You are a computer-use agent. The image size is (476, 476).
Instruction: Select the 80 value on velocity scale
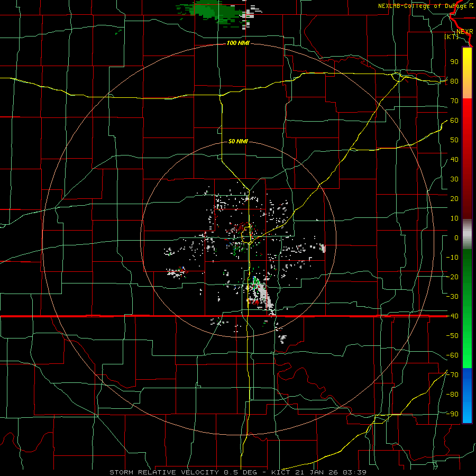[x=454, y=81]
